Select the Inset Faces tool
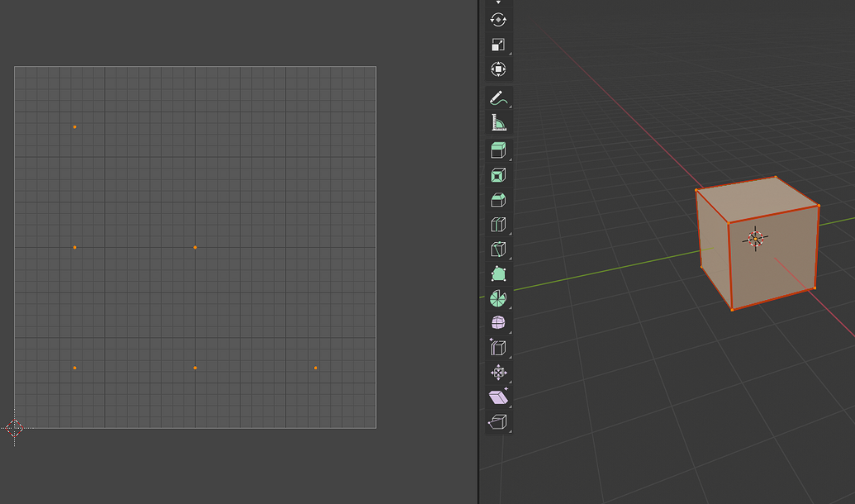Image resolution: width=855 pixels, height=504 pixels. coord(498,174)
